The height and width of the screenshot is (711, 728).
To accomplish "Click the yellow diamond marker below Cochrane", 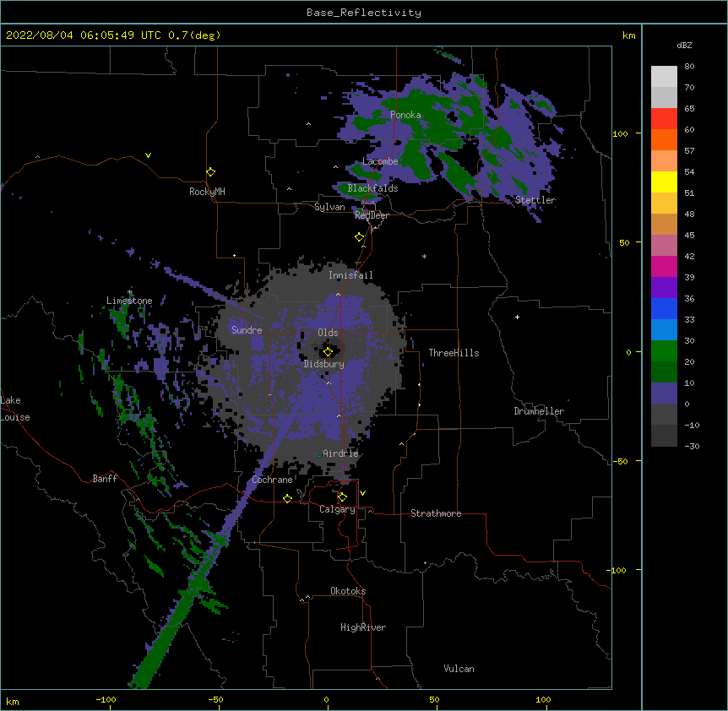I will pos(287,498).
